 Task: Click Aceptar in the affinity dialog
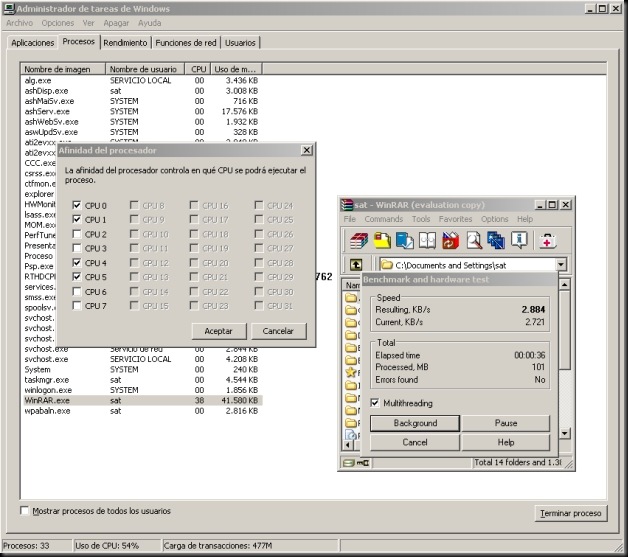click(218, 331)
